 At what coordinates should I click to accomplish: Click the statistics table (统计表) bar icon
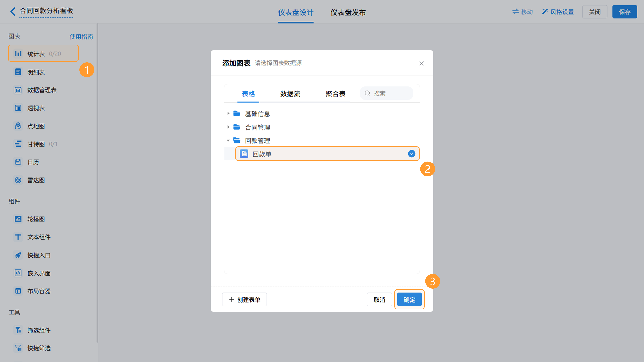pos(18,53)
